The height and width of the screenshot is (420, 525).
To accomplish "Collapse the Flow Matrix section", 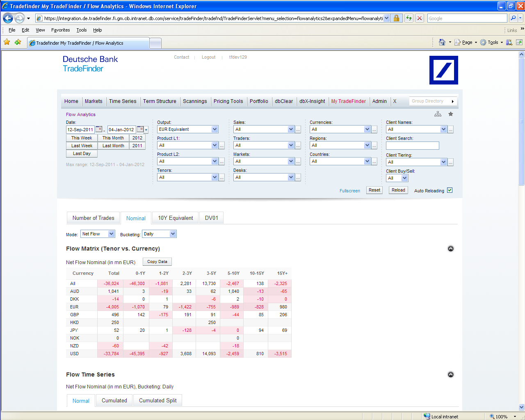I will point(450,249).
